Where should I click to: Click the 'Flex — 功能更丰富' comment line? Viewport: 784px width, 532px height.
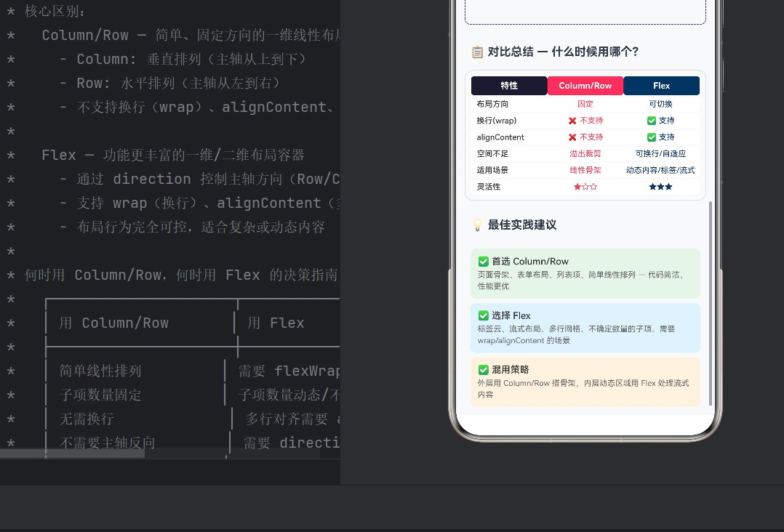(x=173, y=155)
